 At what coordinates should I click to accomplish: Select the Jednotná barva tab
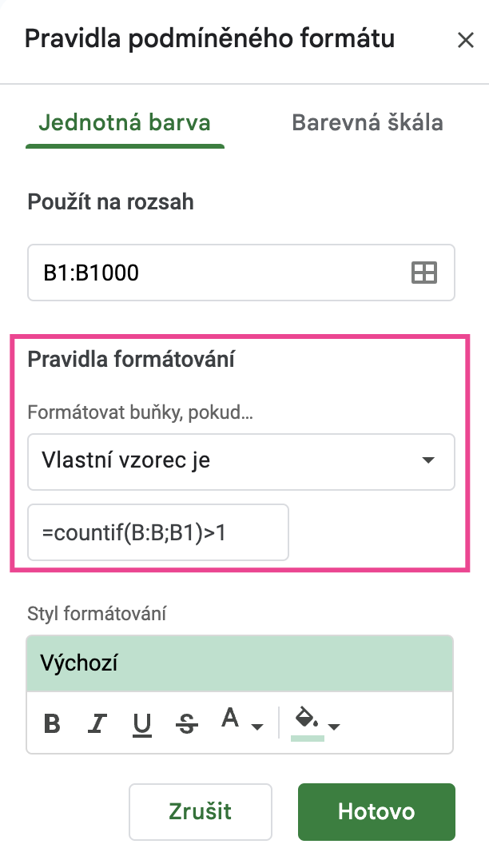tap(125, 123)
